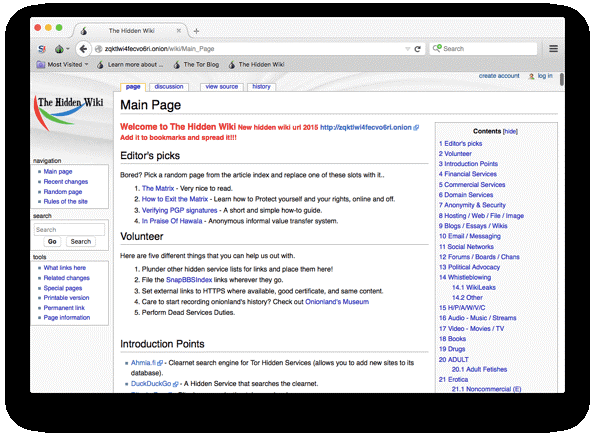
Task: Open Random page link
Action: [63, 192]
